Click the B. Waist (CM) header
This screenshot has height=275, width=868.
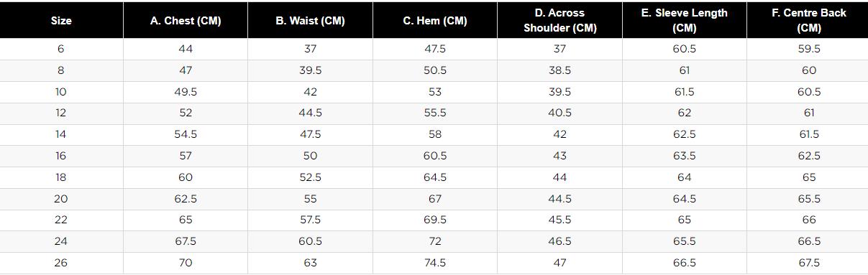pos(310,21)
